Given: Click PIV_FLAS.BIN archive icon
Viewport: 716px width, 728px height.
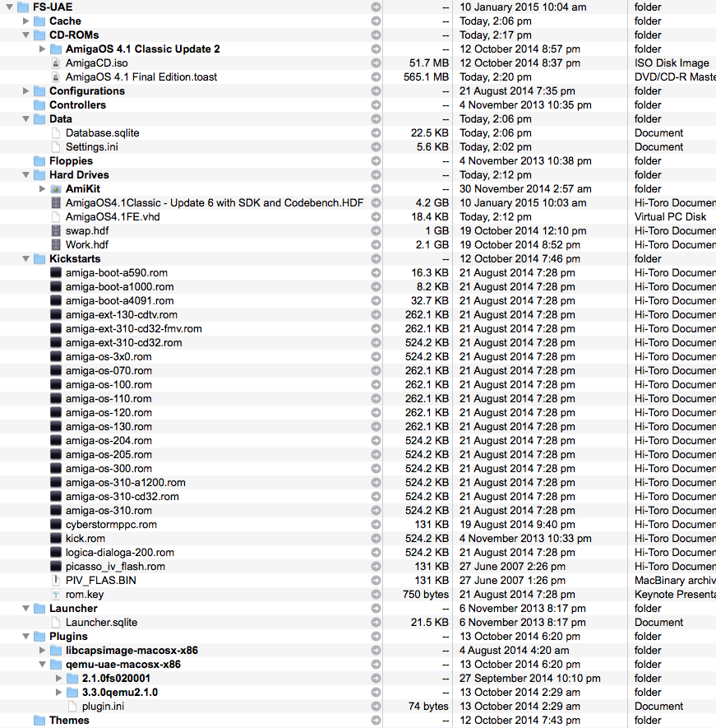Looking at the screenshot, I should [x=56, y=581].
